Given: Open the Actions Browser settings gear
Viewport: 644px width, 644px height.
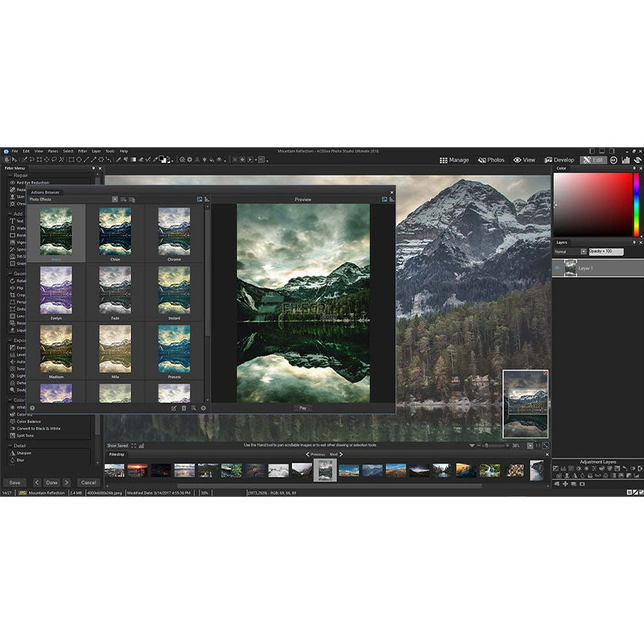Looking at the screenshot, I should tap(203, 408).
